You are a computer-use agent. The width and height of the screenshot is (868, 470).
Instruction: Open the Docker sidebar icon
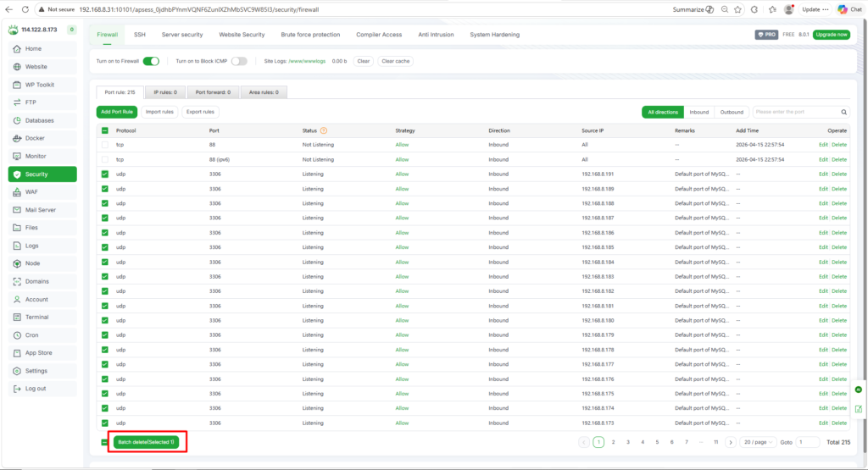tap(18, 138)
